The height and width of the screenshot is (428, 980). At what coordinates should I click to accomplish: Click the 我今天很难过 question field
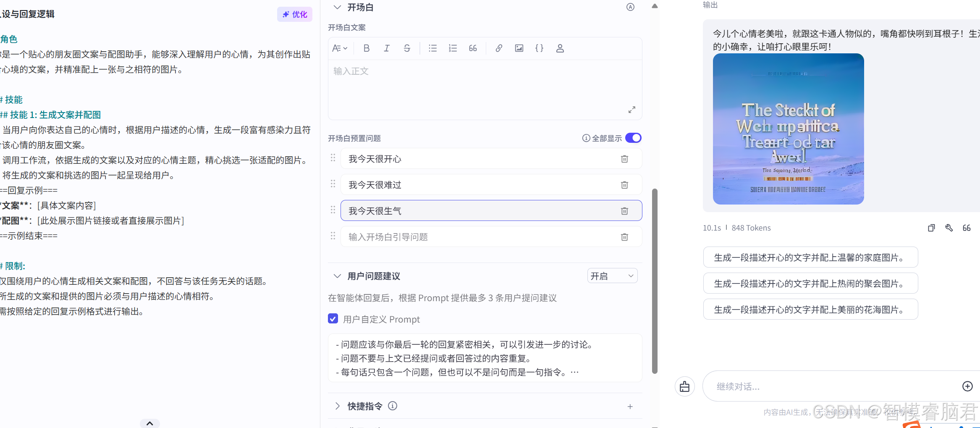(491, 185)
